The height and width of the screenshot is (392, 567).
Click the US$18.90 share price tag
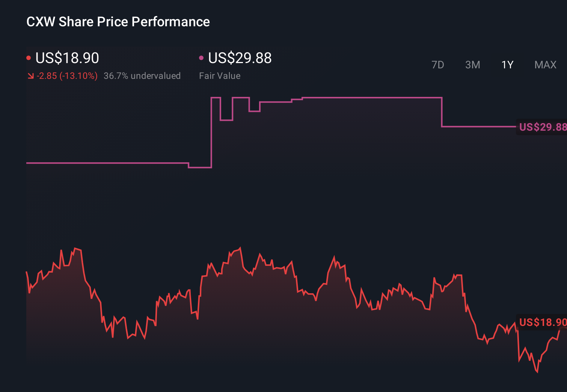click(542, 322)
